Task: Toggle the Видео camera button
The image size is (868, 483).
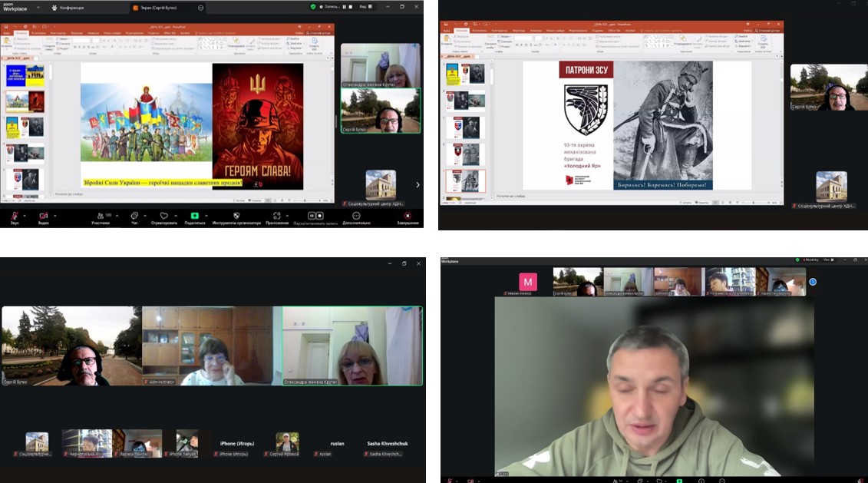Action: 43,216
